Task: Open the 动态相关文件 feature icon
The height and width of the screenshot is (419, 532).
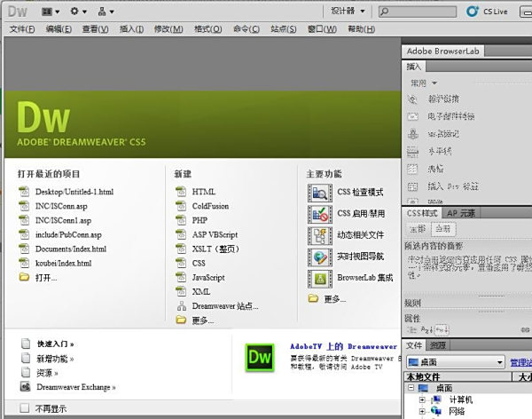Action: coord(319,235)
